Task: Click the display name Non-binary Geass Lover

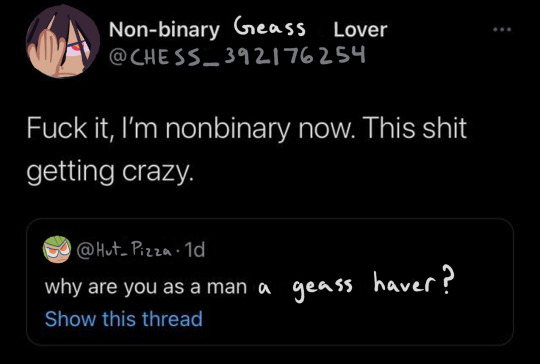Action: (x=248, y=29)
